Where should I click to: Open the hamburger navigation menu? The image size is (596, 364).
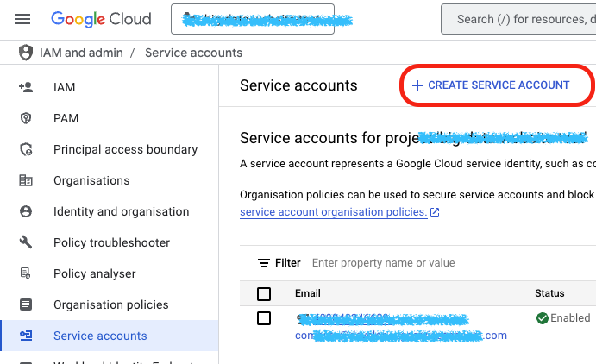click(22, 19)
